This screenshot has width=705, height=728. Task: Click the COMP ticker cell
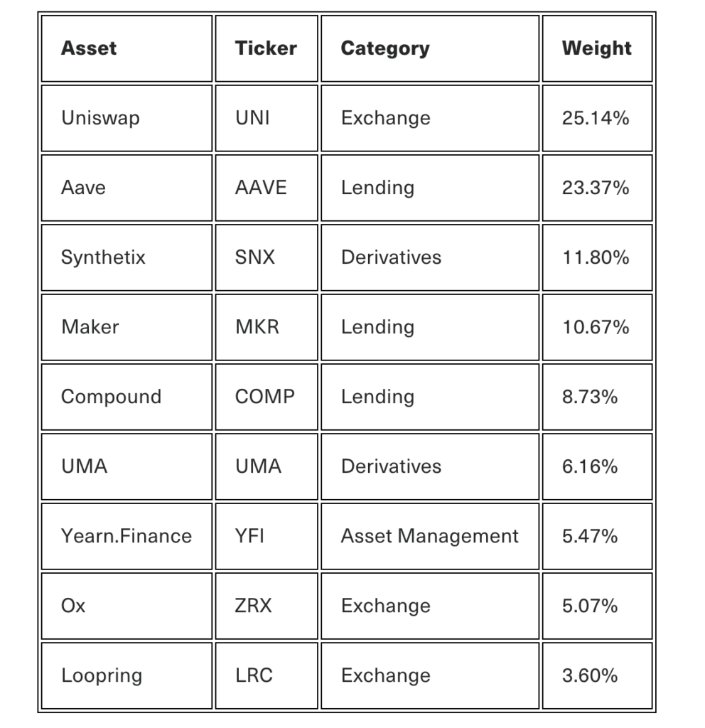coord(264,397)
